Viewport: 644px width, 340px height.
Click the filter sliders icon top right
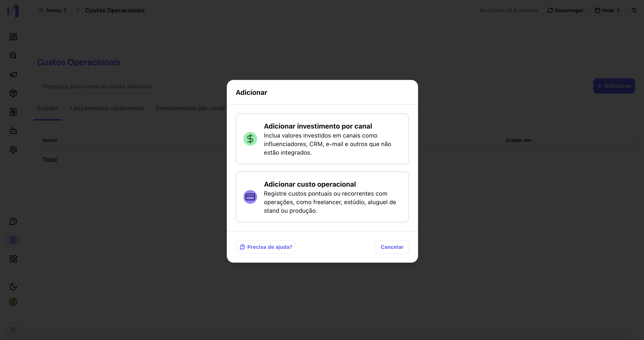tap(634, 10)
